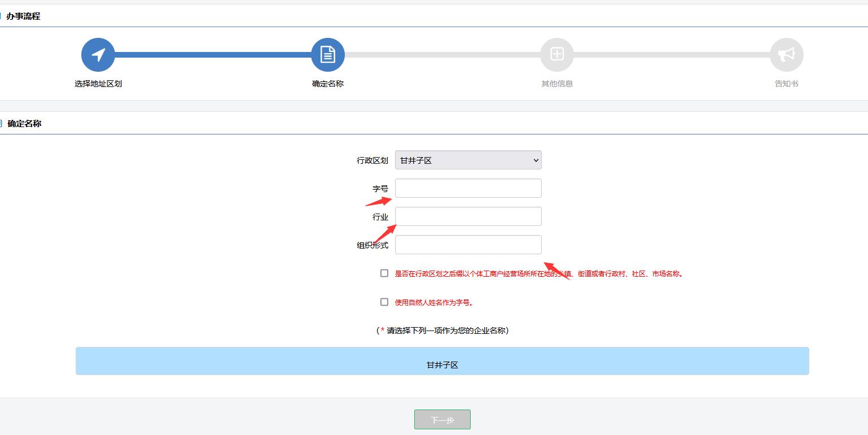868x435 pixels.
Task: Click the 选择地址区划 step navigation icon
Action: (x=98, y=55)
